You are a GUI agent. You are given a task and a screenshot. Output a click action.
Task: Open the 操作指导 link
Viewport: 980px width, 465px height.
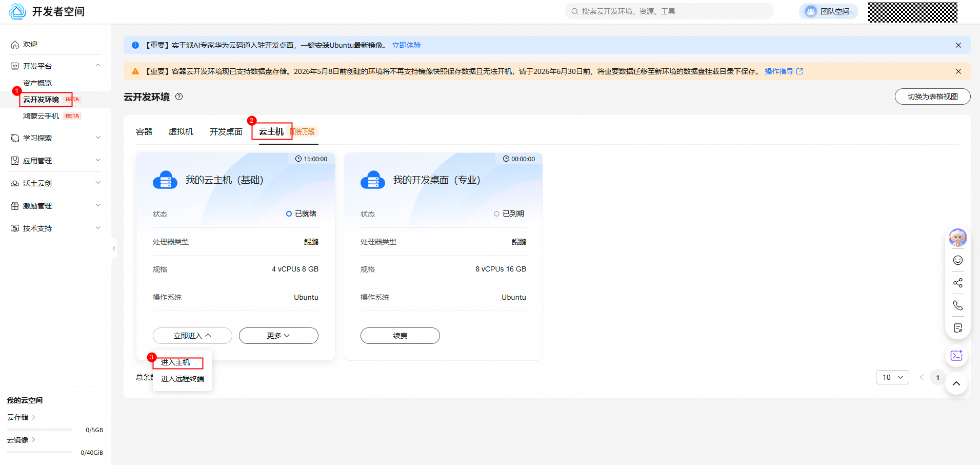(784, 71)
